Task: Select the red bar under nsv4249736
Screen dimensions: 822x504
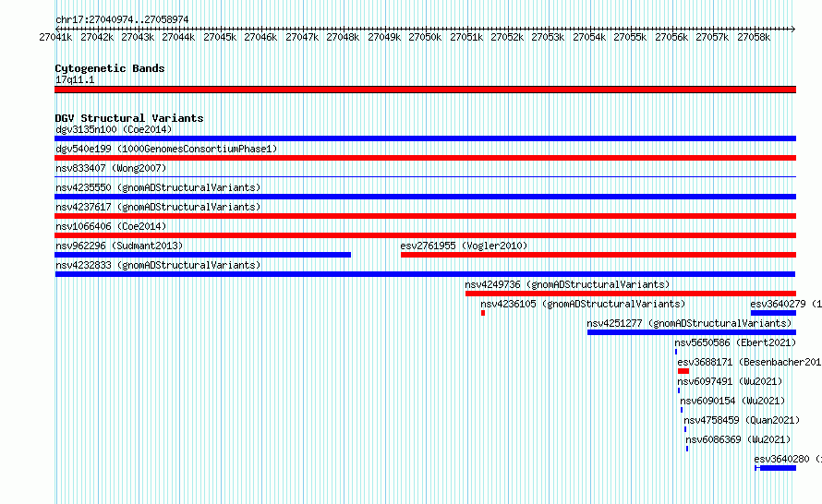Action: point(631,294)
